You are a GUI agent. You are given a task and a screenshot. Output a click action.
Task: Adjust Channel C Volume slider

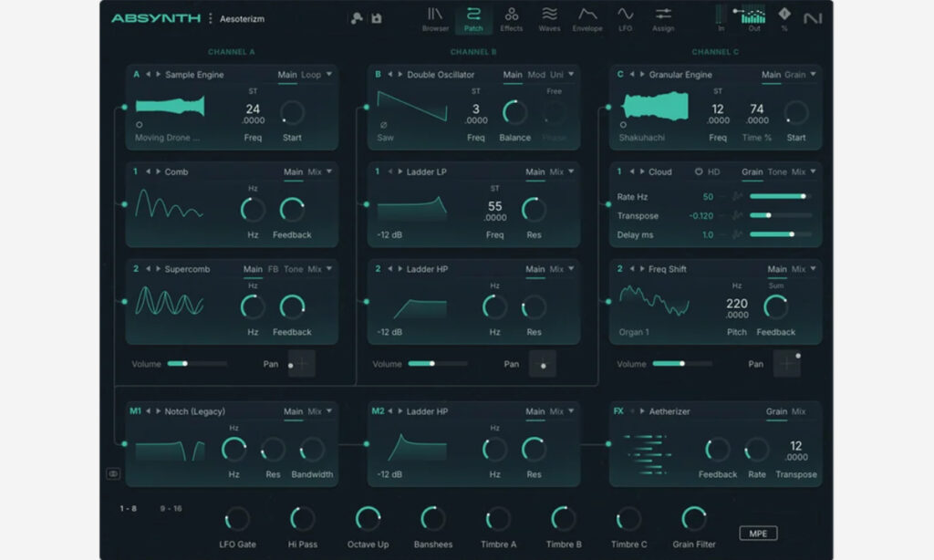[x=682, y=363]
